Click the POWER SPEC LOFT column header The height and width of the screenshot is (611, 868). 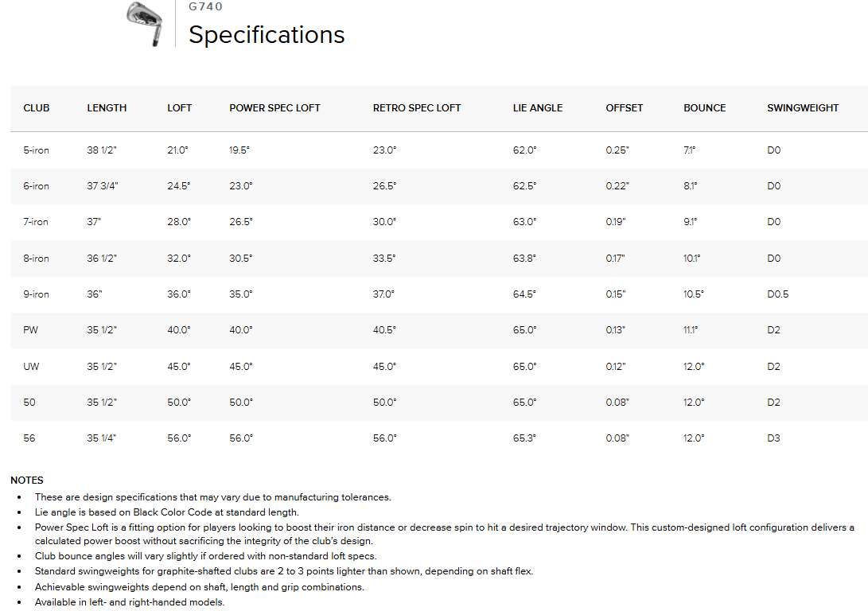[x=274, y=108]
